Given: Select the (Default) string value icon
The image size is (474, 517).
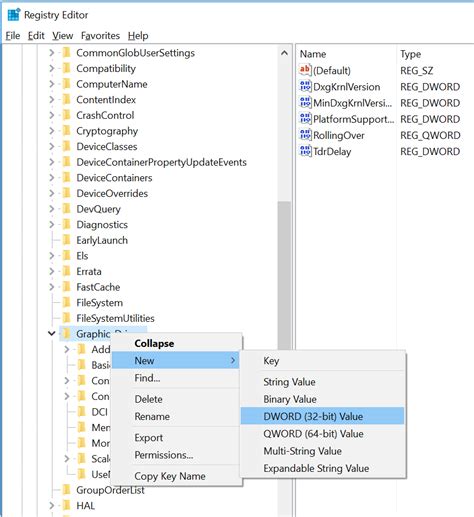Looking at the screenshot, I should 305,70.
